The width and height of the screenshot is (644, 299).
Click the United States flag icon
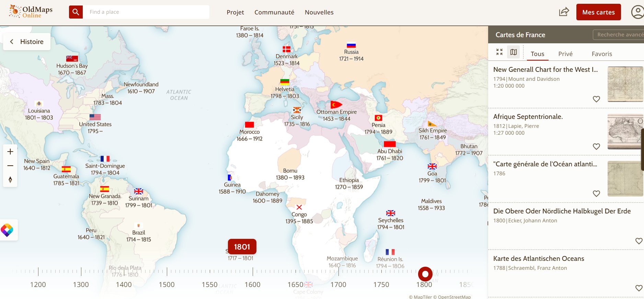click(95, 117)
